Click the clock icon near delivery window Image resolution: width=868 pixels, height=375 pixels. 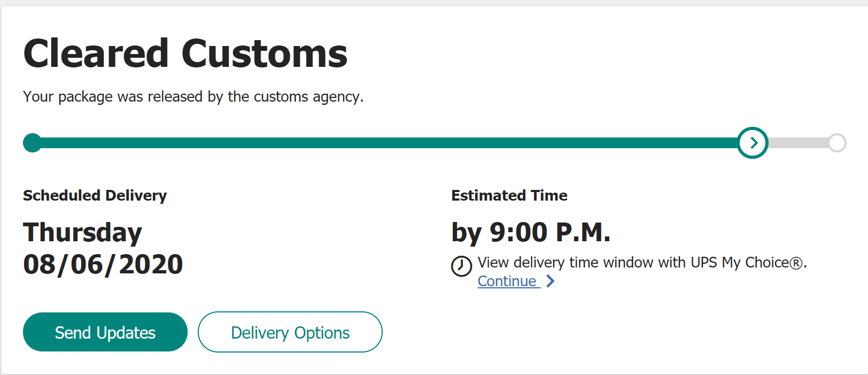(461, 266)
